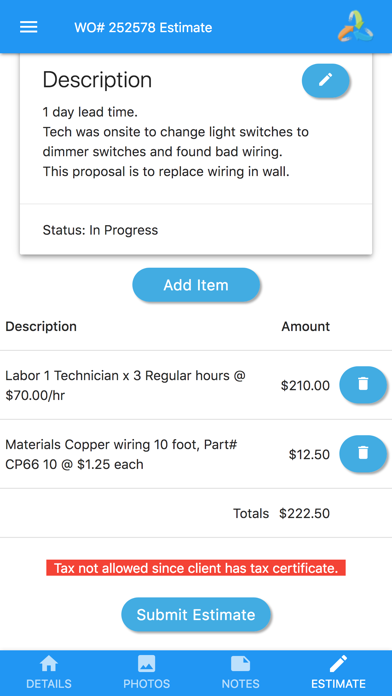Select the Materials Copper wiring row text
392x696 pixels.
click(121, 454)
